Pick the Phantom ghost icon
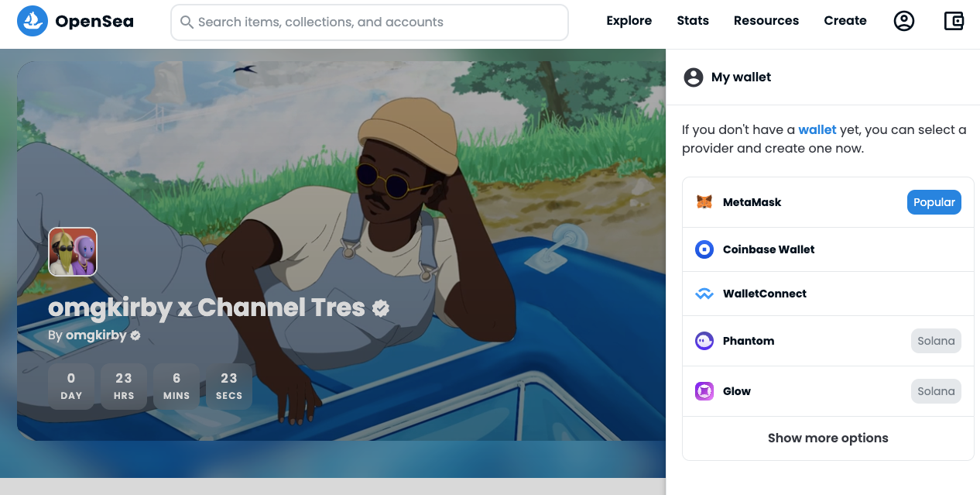Viewport: 980px width, 495px height. (704, 341)
